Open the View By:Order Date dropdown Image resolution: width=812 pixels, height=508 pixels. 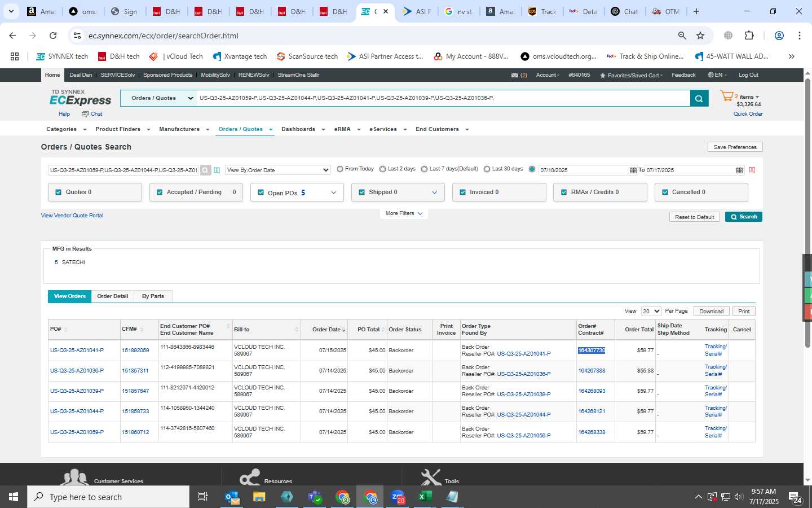click(278, 170)
